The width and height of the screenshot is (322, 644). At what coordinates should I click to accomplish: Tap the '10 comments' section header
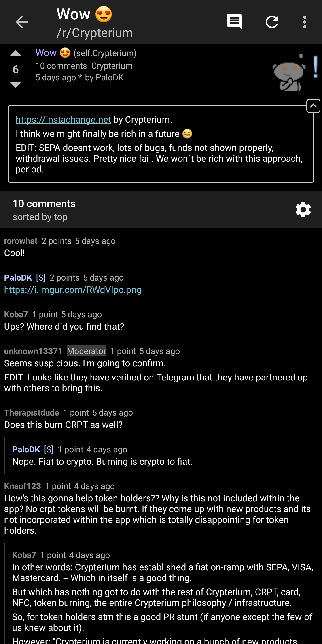(x=44, y=203)
